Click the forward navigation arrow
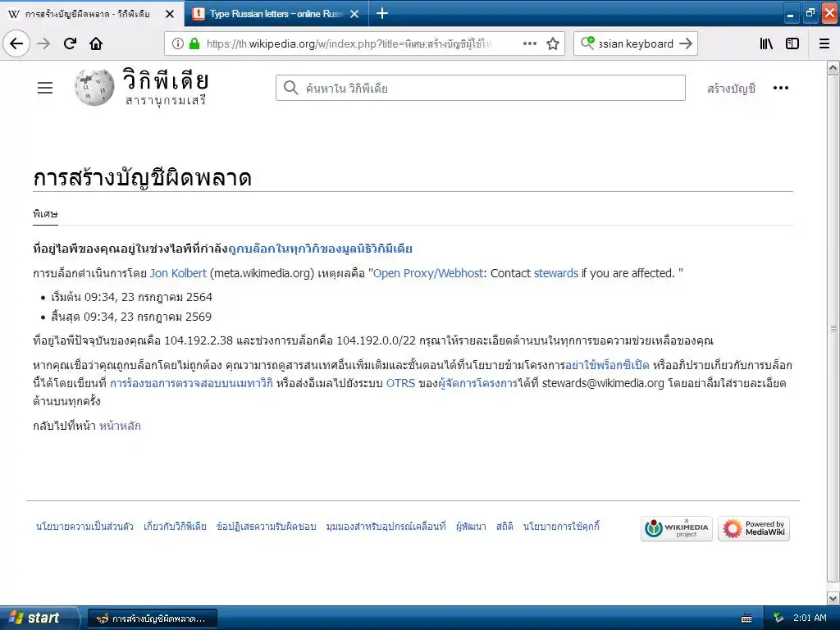This screenshot has height=630, width=840. point(44,43)
